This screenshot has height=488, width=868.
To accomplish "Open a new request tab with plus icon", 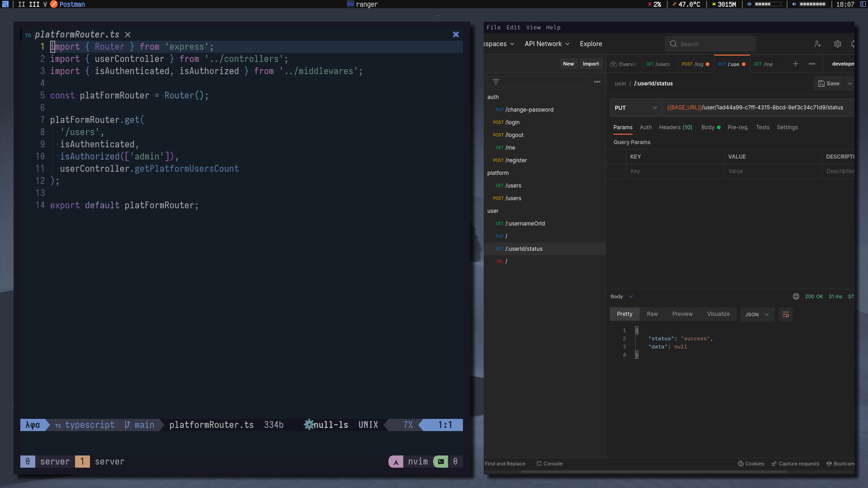I will tap(795, 64).
